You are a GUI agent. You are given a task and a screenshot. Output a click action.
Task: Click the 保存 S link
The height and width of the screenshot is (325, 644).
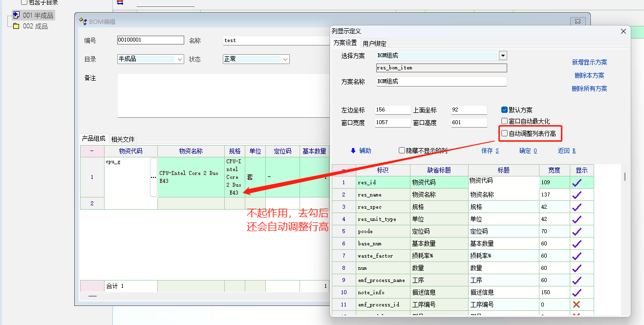(490, 151)
